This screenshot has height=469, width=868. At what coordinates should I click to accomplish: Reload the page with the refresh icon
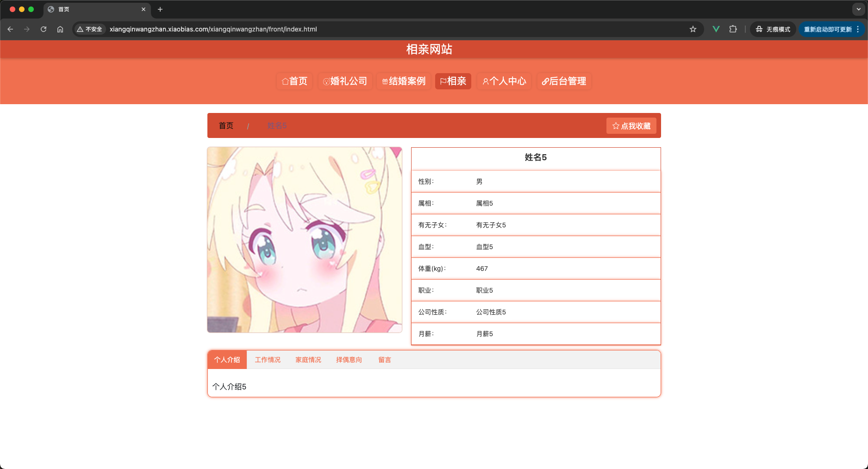click(x=44, y=29)
